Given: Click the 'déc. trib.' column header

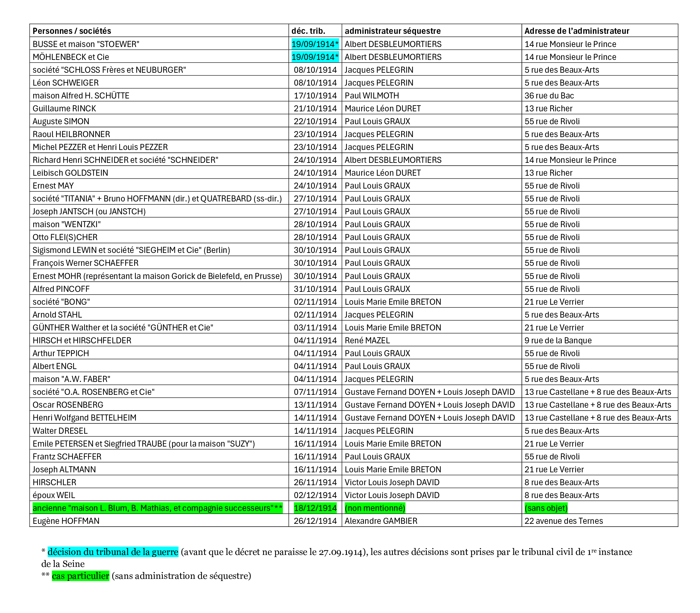Looking at the screenshot, I should [x=308, y=31].
